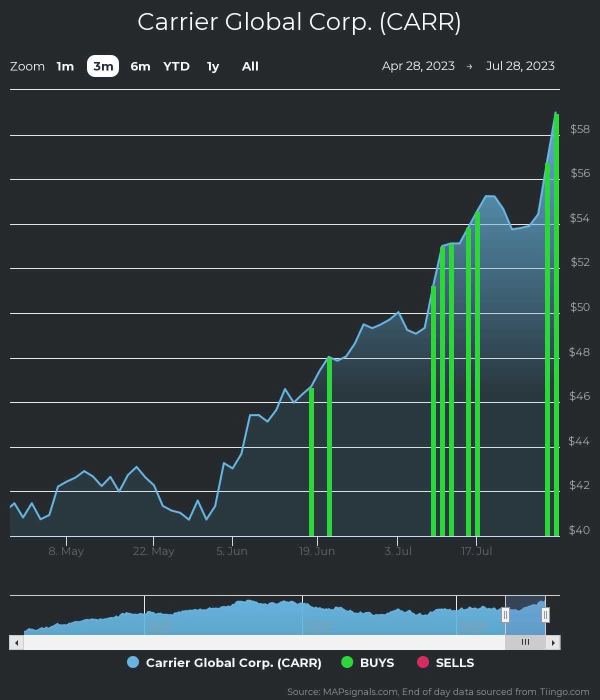Select the 1m zoom range
The image size is (600, 700).
65,66
